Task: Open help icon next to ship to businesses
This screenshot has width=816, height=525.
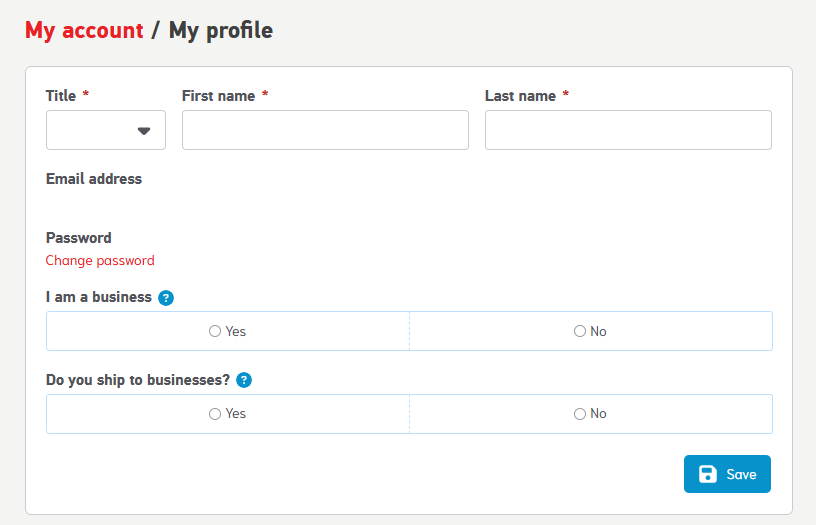Action: tap(244, 380)
